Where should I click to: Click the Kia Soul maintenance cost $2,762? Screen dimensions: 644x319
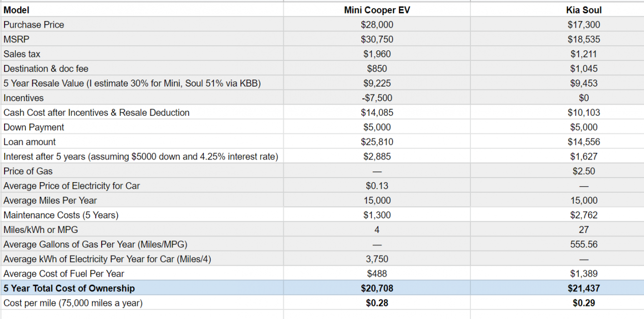tap(584, 215)
